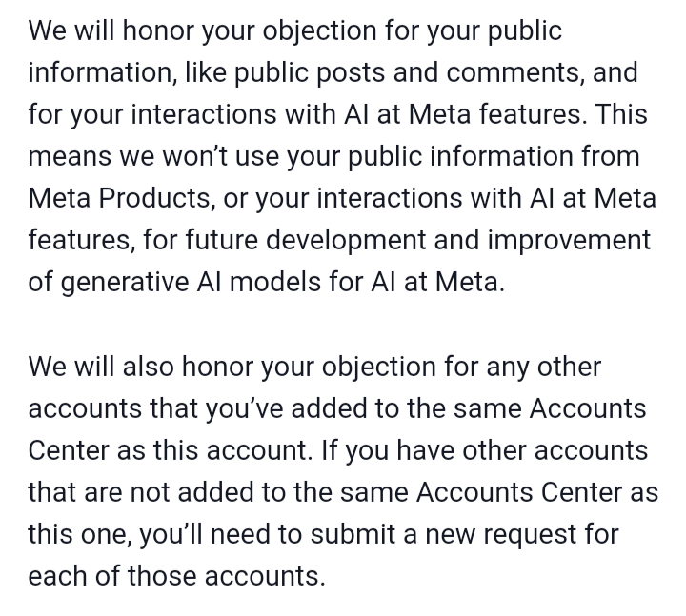Click the word "also" in second paragraph
Screen dimensions: 686x616
click(x=148, y=367)
